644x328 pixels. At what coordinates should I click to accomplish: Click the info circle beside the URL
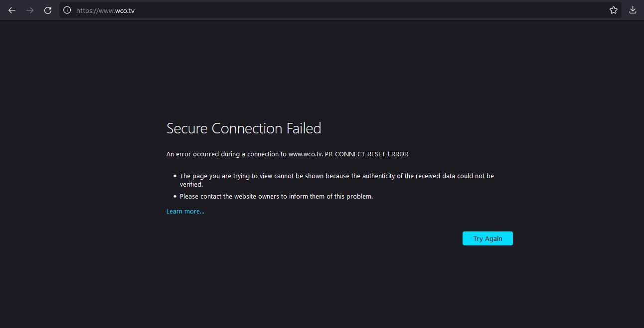pyautogui.click(x=67, y=10)
